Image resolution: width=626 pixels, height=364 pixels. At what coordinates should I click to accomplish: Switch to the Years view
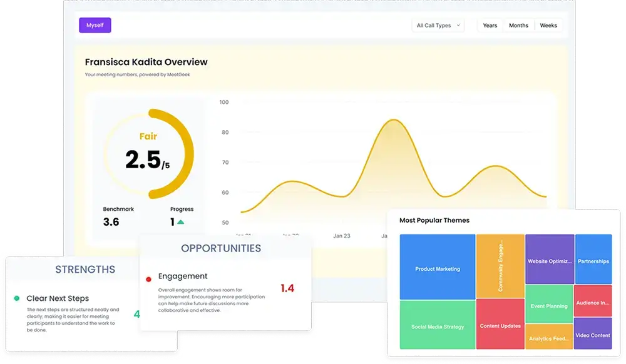tap(490, 26)
